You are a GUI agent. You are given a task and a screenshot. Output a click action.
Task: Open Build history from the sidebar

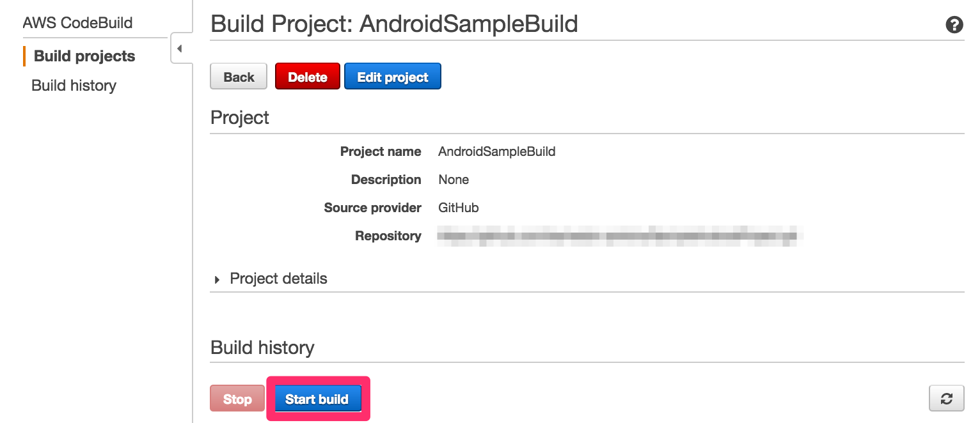coord(74,85)
